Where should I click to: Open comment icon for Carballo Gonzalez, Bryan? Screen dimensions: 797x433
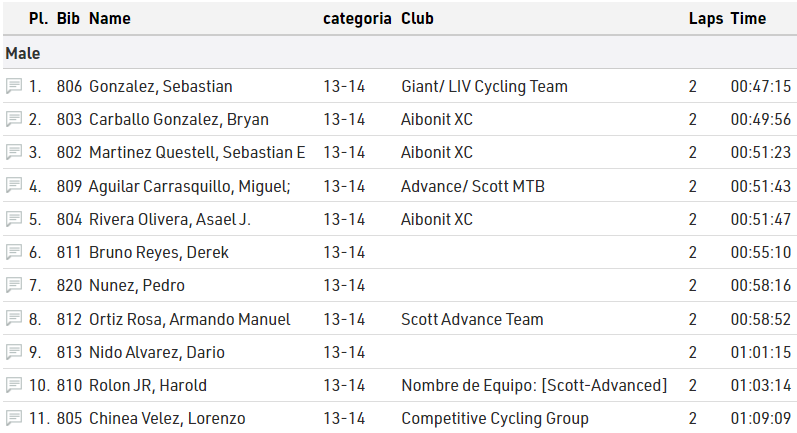click(14, 119)
